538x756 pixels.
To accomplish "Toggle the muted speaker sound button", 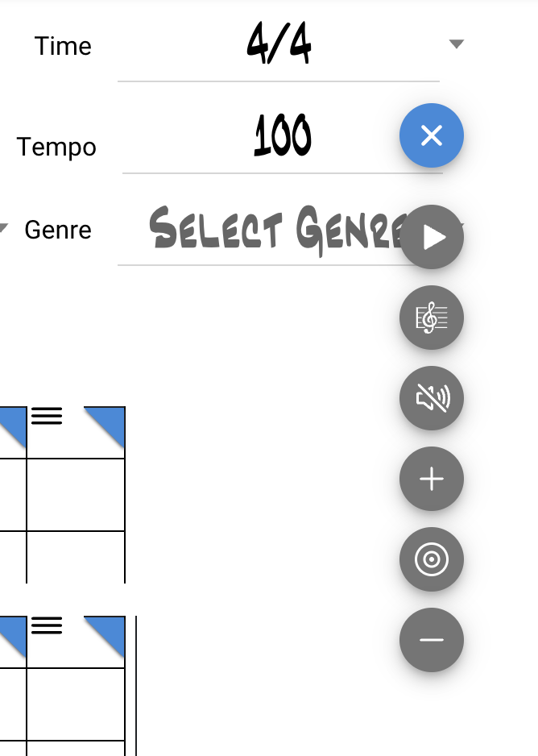I will [432, 398].
